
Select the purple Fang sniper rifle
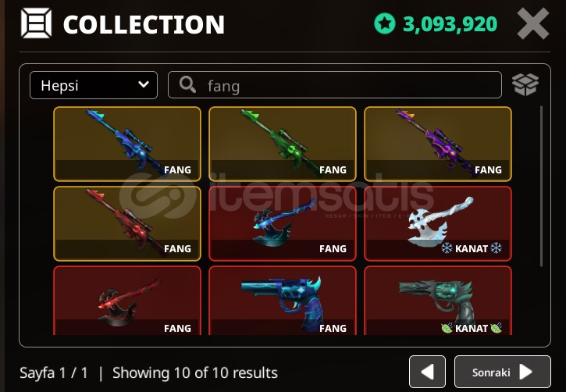click(x=438, y=144)
